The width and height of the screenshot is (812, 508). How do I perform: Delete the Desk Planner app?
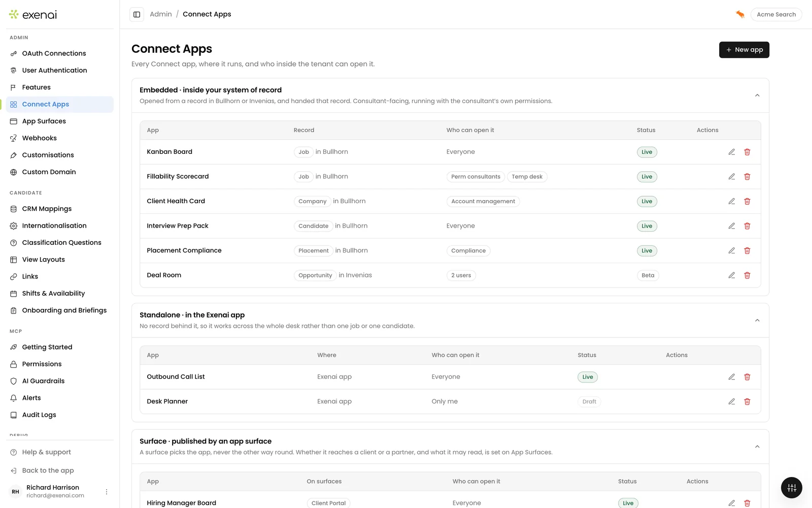[x=747, y=401]
